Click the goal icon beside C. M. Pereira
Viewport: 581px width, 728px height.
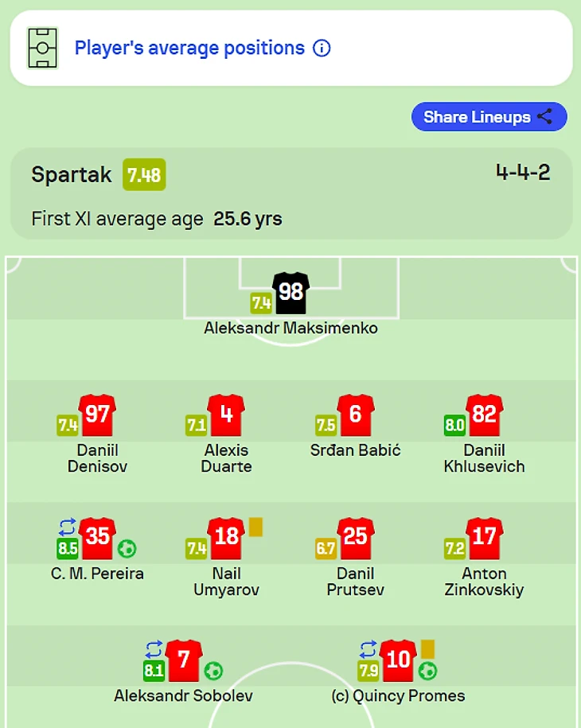coord(127,548)
